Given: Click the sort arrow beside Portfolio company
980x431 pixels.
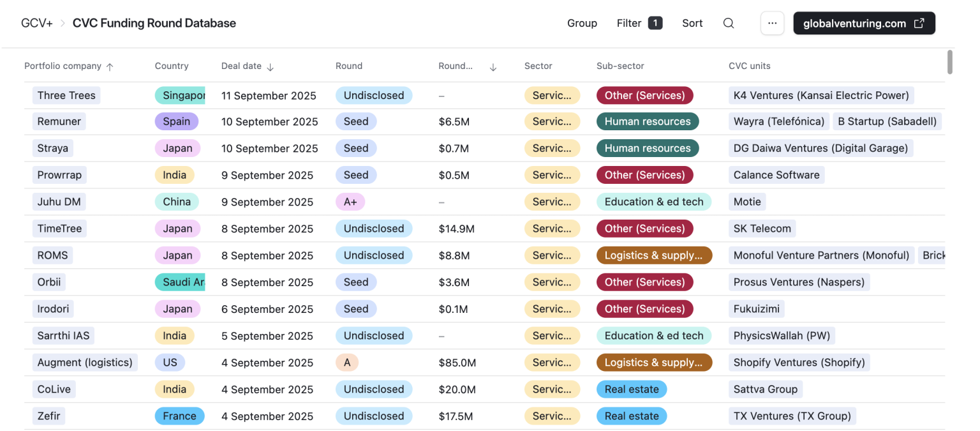Looking at the screenshot, I should point(110,66).
